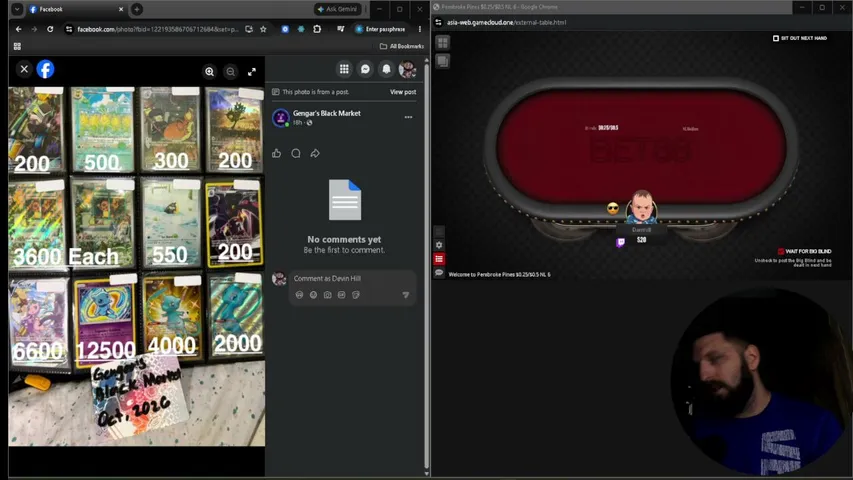The height and width of the screenshot is (480, 853).
Task: Open the Facebook account profile menu
Action: (x=407, y=69)
